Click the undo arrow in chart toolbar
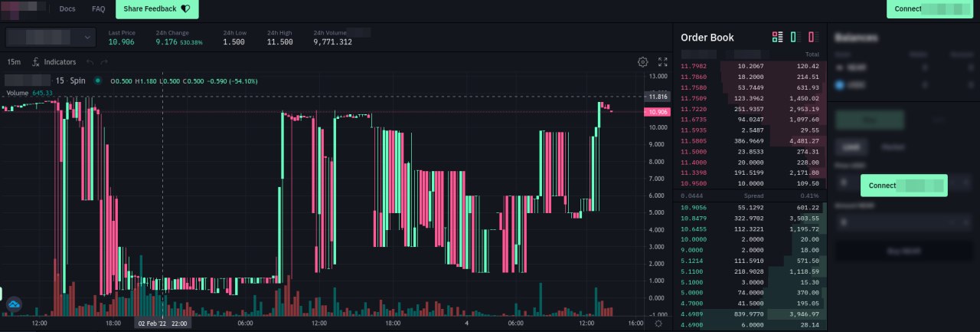980x332 pixels. 90,61
